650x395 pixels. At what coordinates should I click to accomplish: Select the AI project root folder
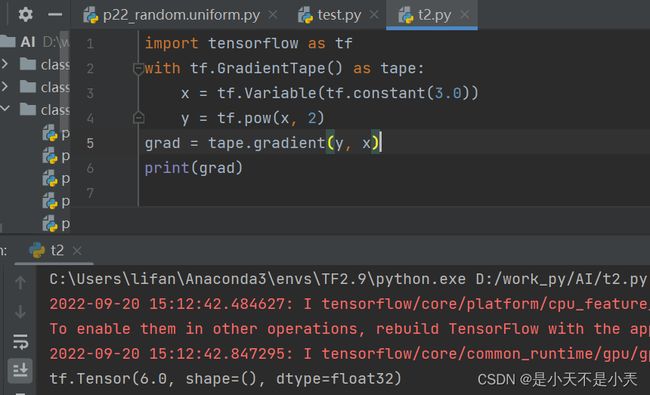tap(35, 42)
